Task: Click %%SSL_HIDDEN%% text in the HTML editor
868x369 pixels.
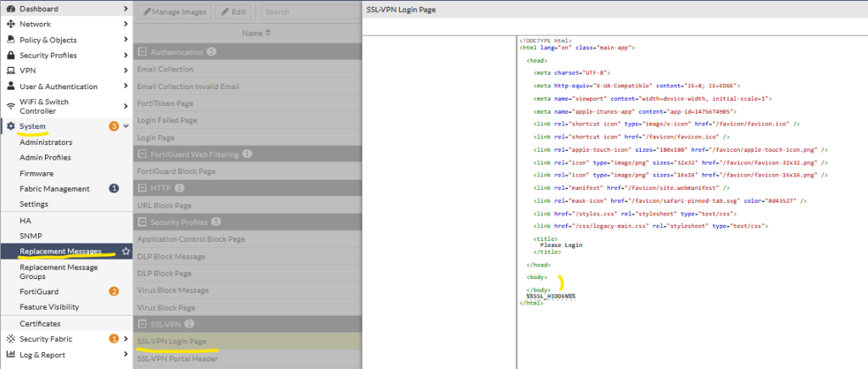Action: [x=551, y=296]
